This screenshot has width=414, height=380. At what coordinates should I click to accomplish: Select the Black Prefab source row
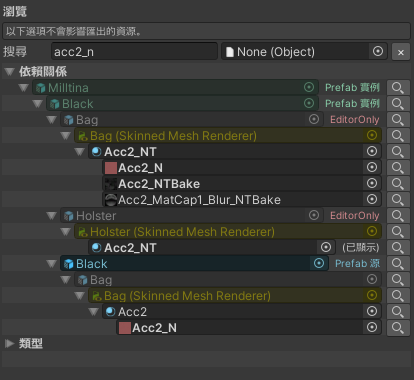[x=194, y=264]
